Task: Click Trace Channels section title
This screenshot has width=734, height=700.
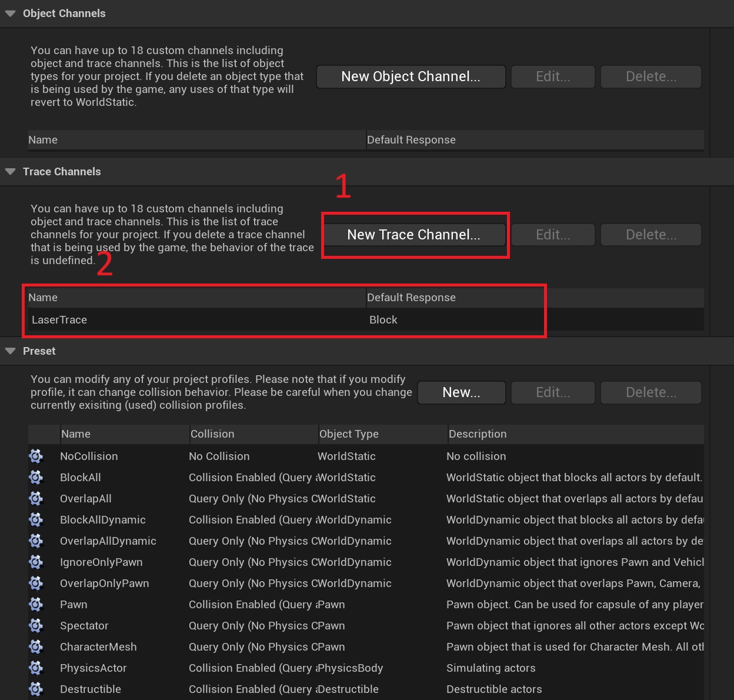Action: 62,172
